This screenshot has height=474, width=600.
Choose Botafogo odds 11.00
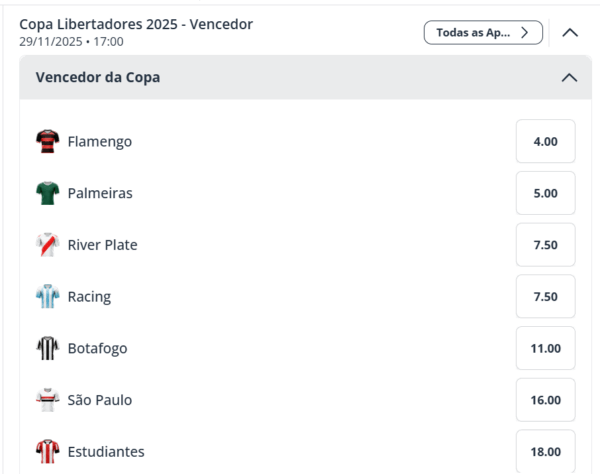[x=545, y=348]
